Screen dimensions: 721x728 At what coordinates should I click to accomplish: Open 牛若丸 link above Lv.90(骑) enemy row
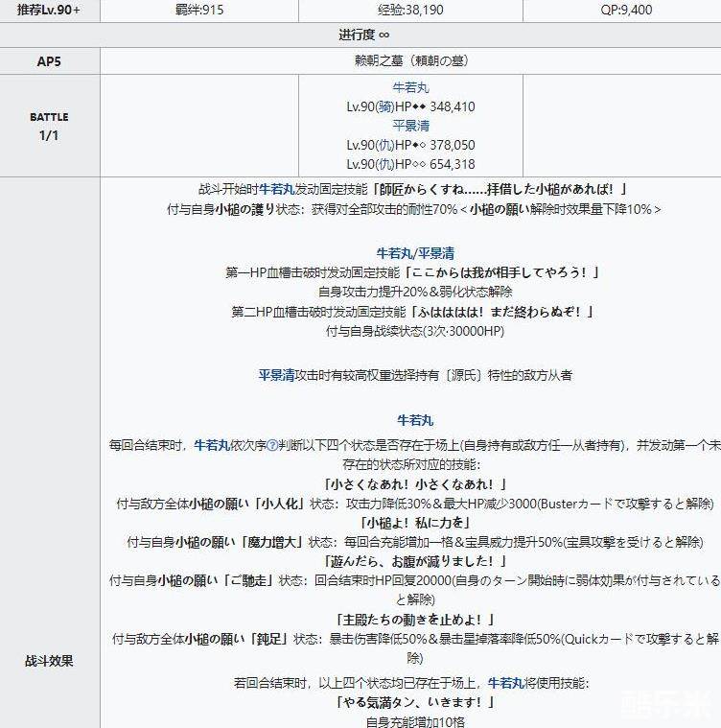(411, 88)
